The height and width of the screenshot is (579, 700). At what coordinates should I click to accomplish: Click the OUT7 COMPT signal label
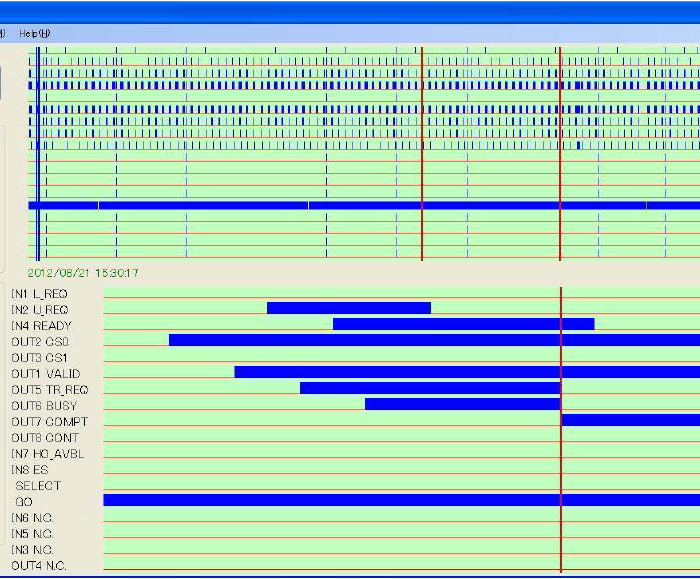tap(49, 421)
